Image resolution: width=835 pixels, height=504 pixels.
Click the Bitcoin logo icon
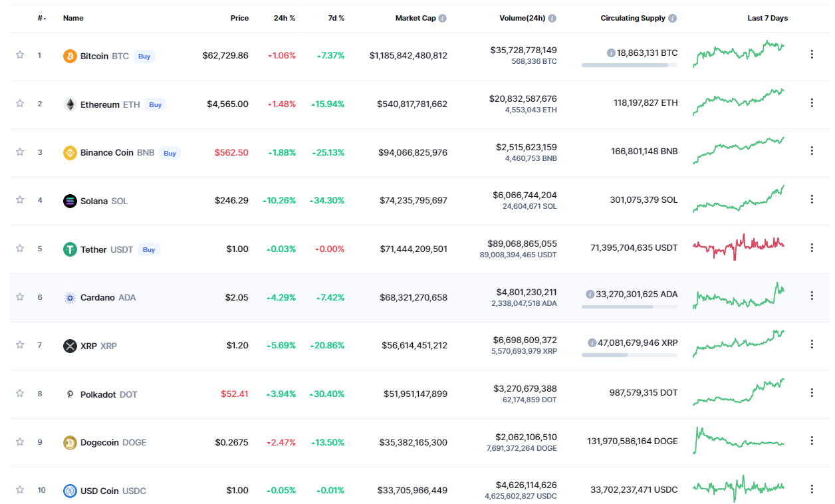pos(70,56)
